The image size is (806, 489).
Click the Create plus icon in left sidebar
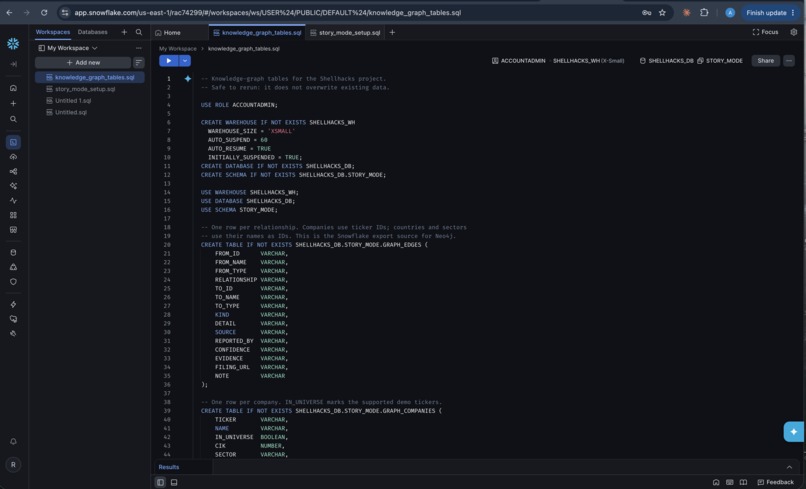tap(13, 103)
